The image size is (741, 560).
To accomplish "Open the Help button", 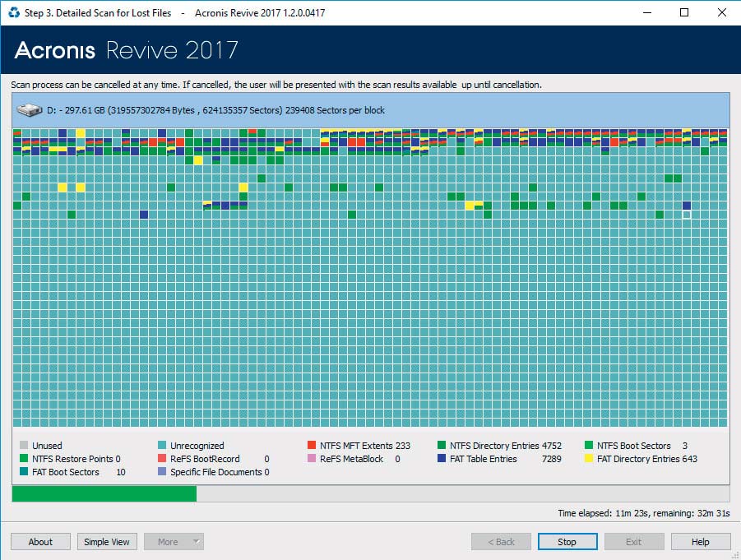I will 701,542.
